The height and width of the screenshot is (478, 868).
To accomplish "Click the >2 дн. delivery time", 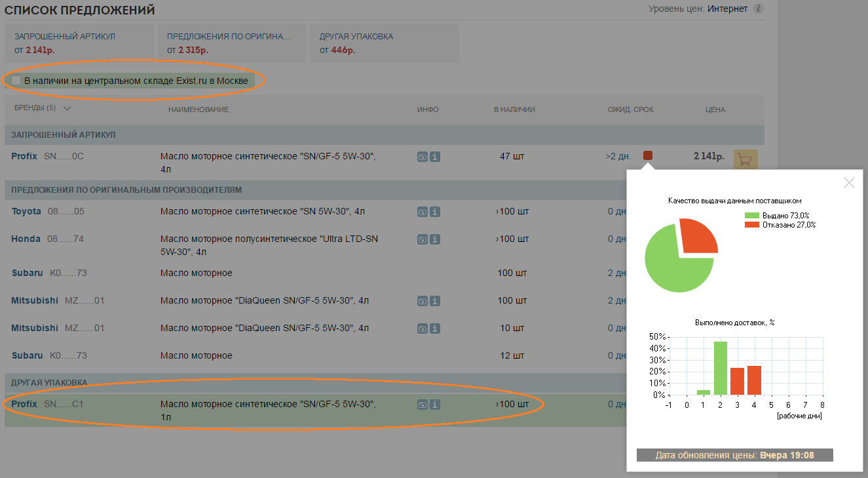I will pyautogui.click(x=618, y=157).
